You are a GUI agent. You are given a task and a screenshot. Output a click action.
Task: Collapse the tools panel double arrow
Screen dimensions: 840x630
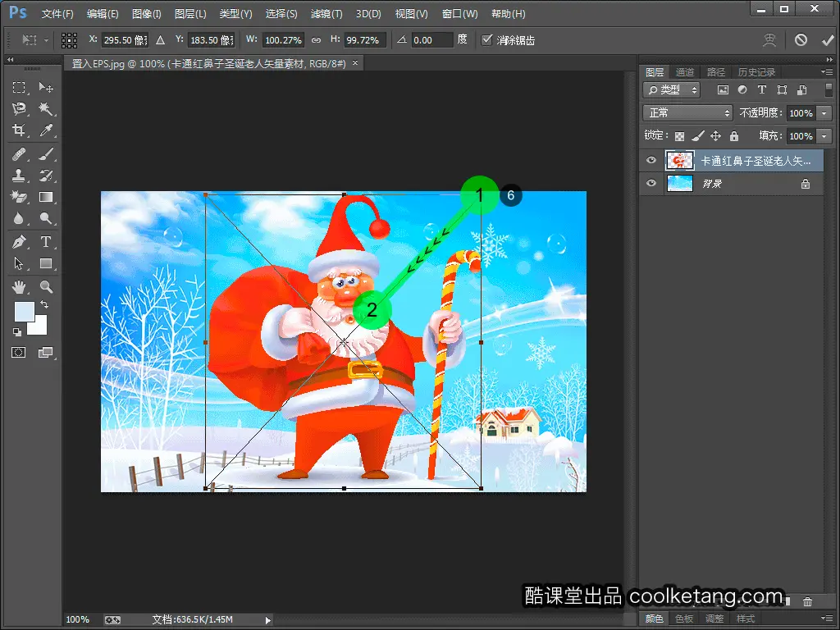10,59
